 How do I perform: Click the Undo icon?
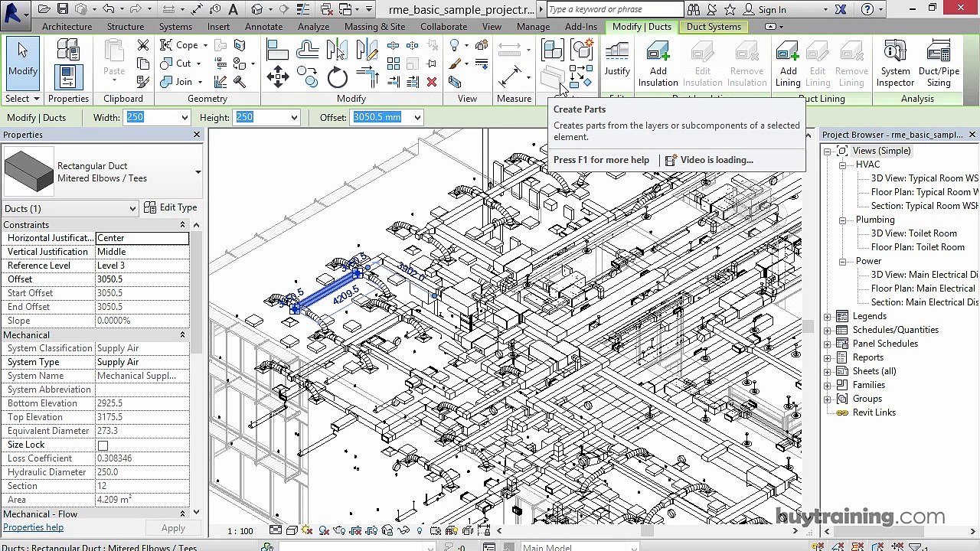coord(109,9)
